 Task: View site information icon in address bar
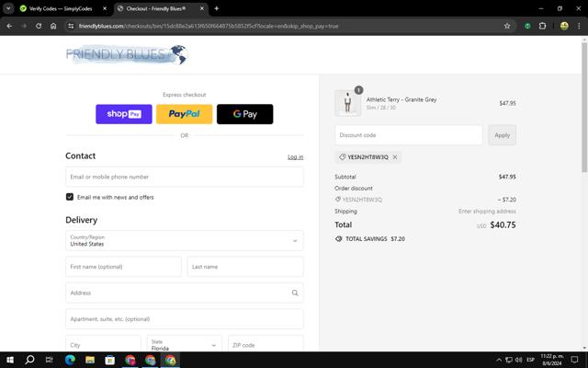coord(71,26)
